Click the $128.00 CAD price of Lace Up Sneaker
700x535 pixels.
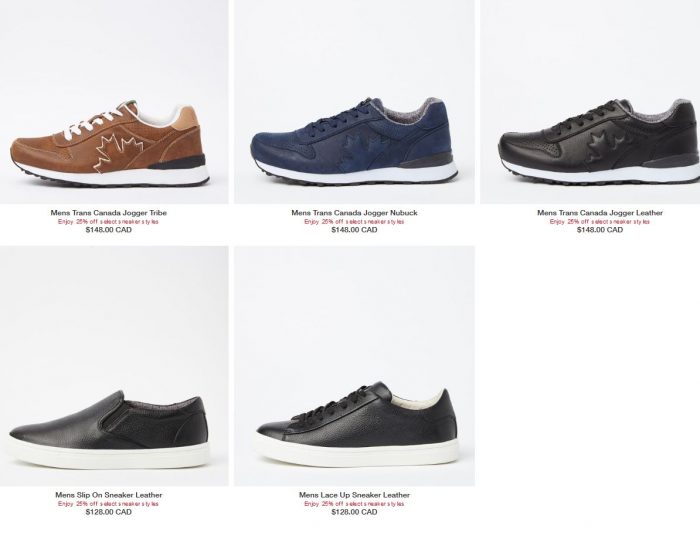click(x=354, y=512)
